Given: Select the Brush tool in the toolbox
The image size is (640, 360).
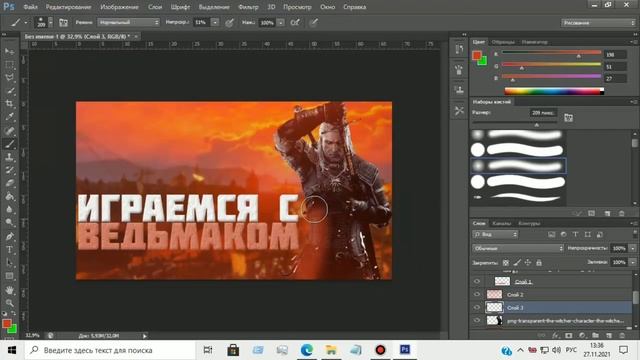Looking at the screenshot, I should pyautogui.click(x=9, y=144).
